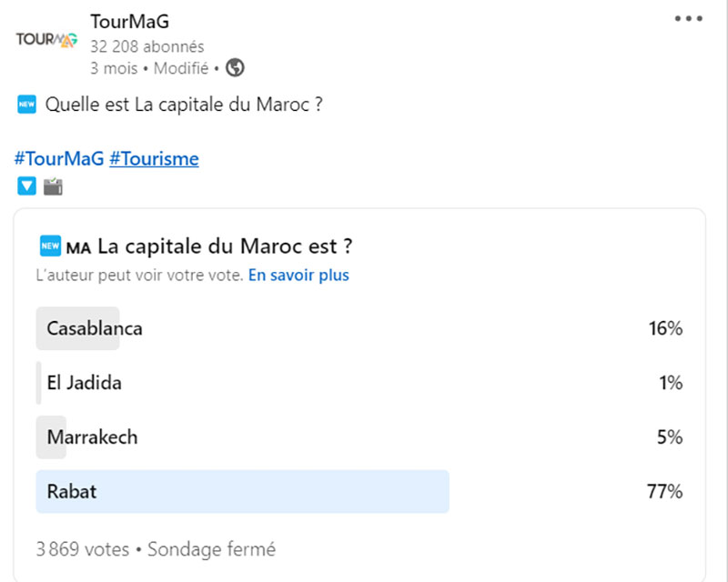Viewport: 728px width, 582px height.
Task: Click the 77% progress bar for Rabat
Action: [x=242, y=491]
